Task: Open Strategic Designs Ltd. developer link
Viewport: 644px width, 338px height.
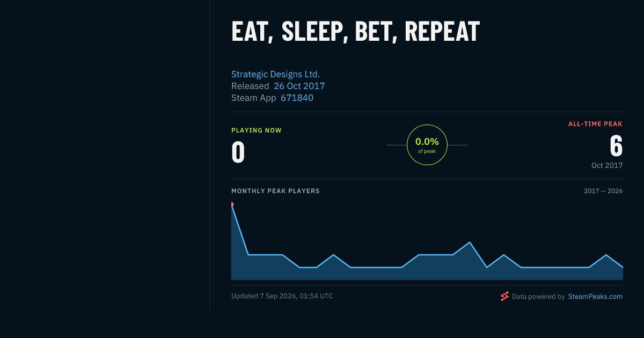Action: 275,74
